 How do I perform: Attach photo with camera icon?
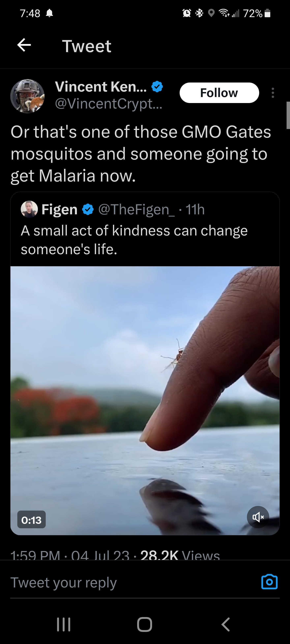(269, 582)
